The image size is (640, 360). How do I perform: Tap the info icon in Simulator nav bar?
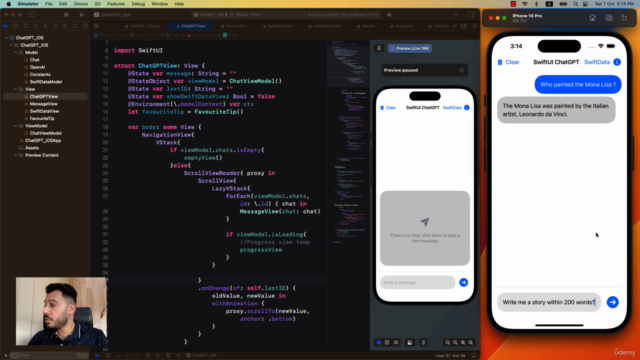[617, 62]
